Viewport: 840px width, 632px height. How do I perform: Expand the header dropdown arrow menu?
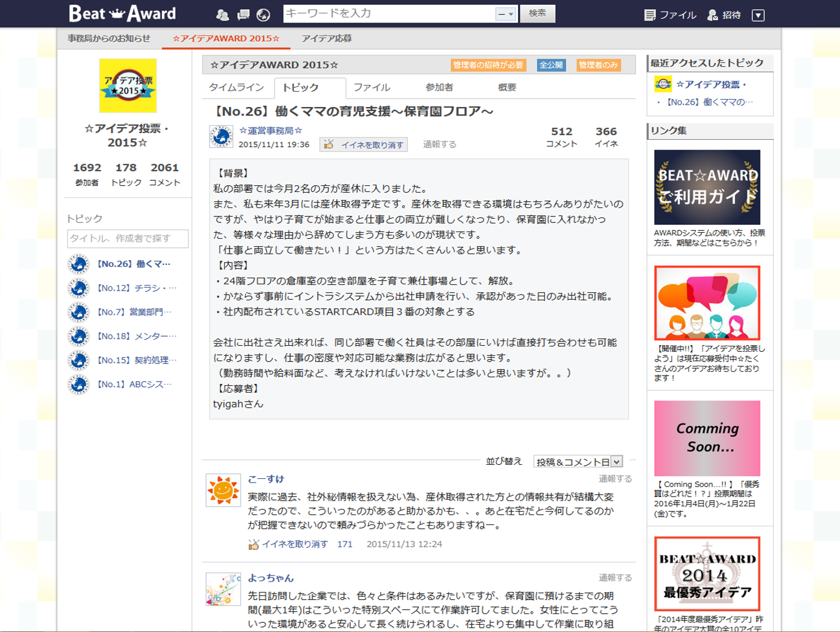coord(758,15)
